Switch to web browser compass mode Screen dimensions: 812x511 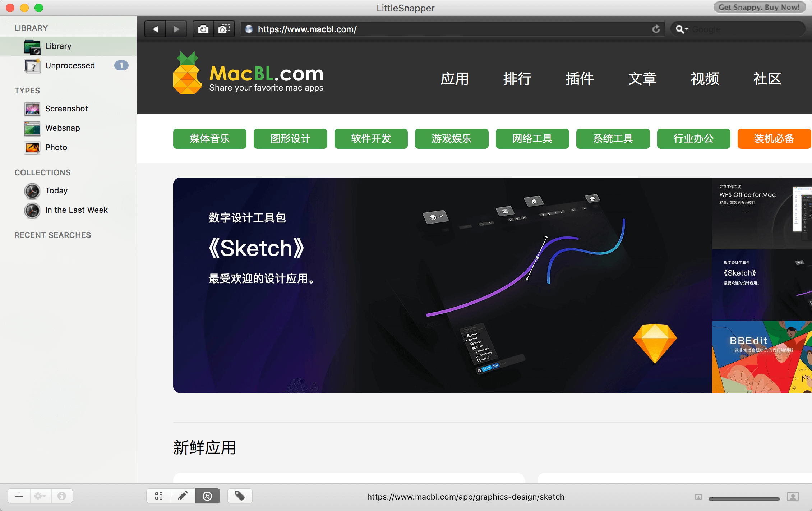click(208, 496)
